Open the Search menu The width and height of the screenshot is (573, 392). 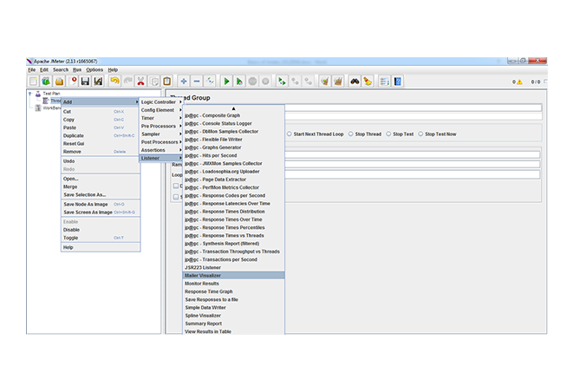coord(61,70)
